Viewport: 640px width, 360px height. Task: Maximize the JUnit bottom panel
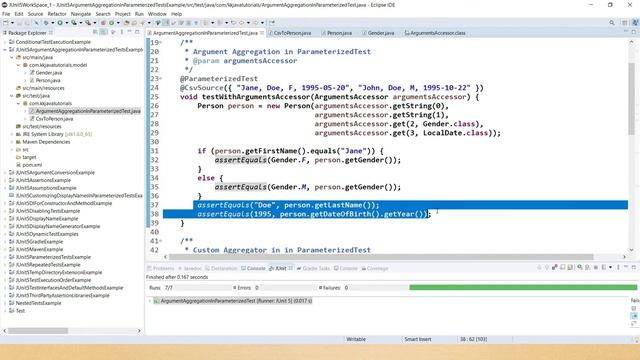point(634,267)
